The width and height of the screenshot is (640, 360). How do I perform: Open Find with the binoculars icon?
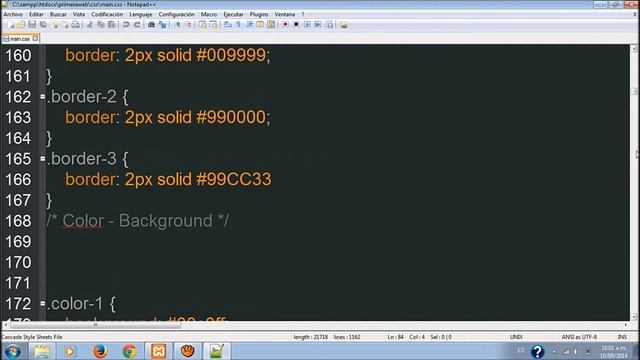pyautogui.click(x=151, y=25)
